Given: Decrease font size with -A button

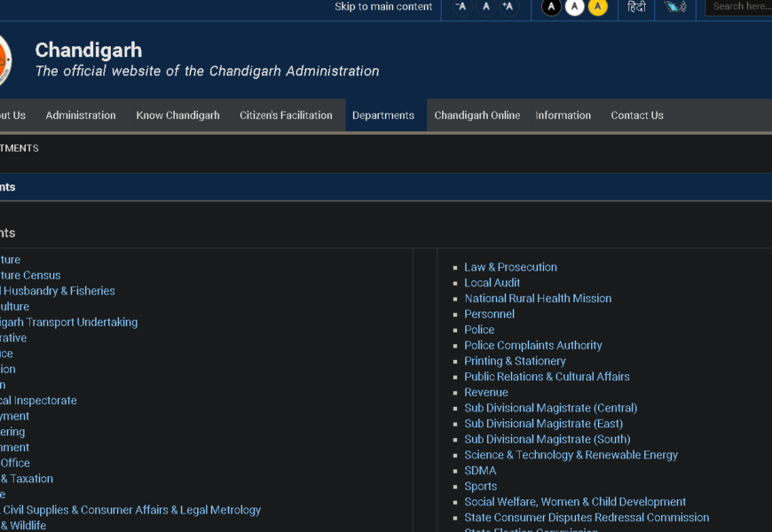Looking at the screenshot, I should 461,7.
